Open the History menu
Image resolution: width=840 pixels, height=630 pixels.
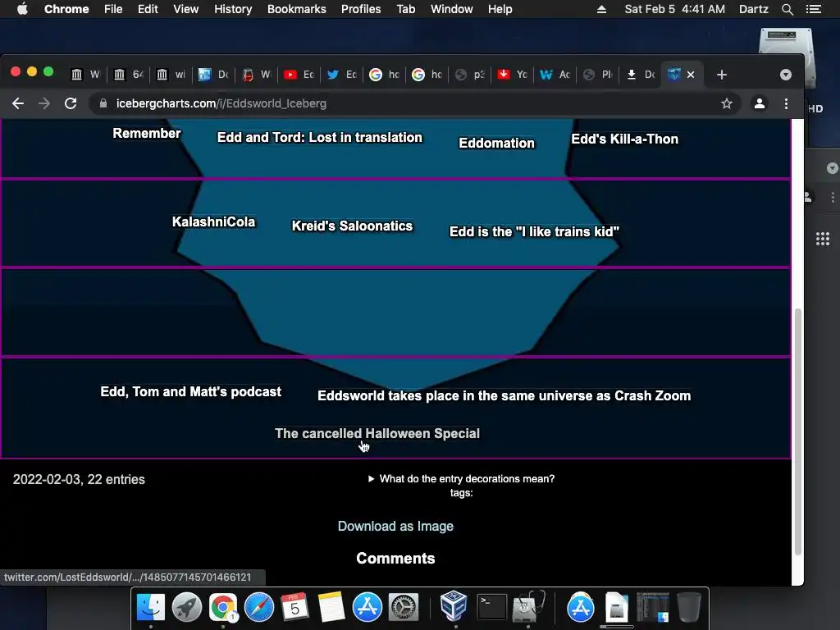[233, 9]
